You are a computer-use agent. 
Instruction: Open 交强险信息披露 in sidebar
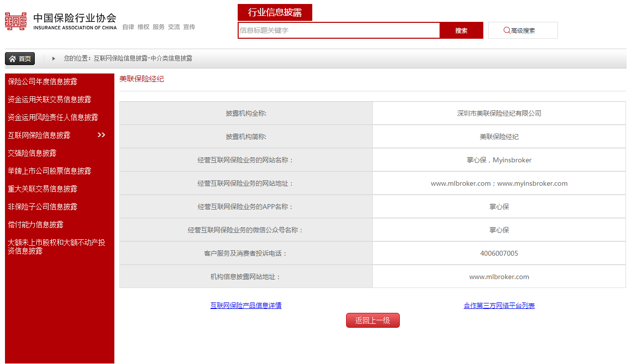coord(32,153)
